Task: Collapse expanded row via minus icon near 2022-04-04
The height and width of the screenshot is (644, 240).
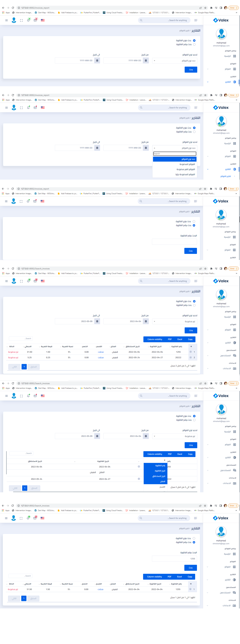Action: pyautogui.click(x=139, y=466)
